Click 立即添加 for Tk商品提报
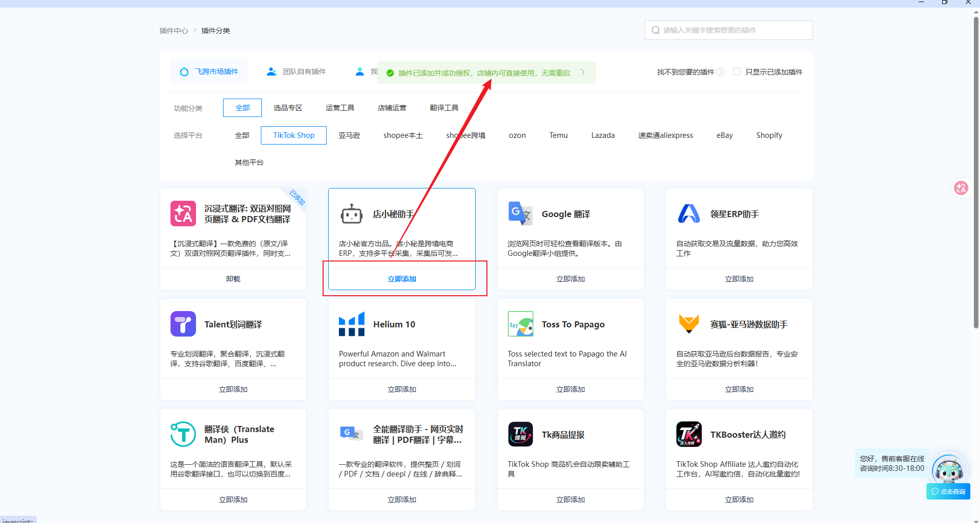 (571, 500)
